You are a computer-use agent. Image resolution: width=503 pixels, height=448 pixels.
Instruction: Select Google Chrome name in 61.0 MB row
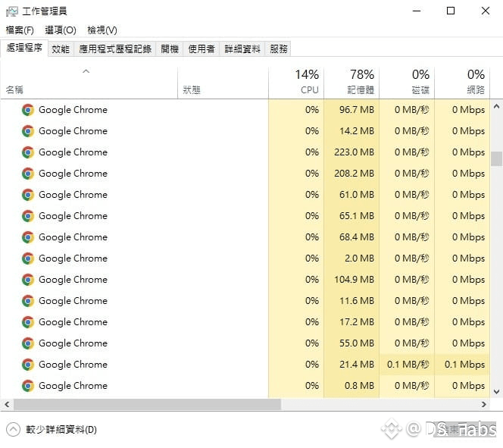[73, 195]
